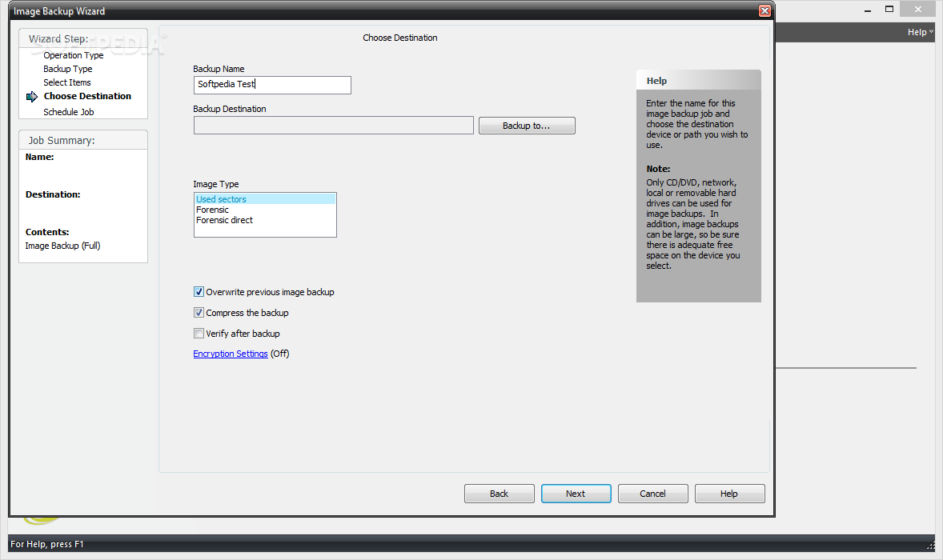Open the 'Backup to...' destination browser

pyautogui.click(x=527, y=126)
